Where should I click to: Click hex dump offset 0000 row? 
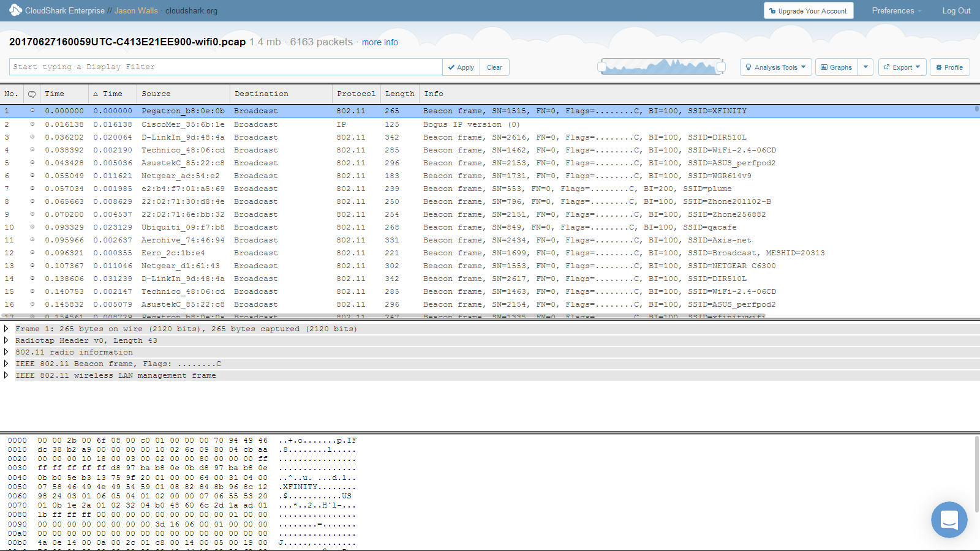point(181,440)
